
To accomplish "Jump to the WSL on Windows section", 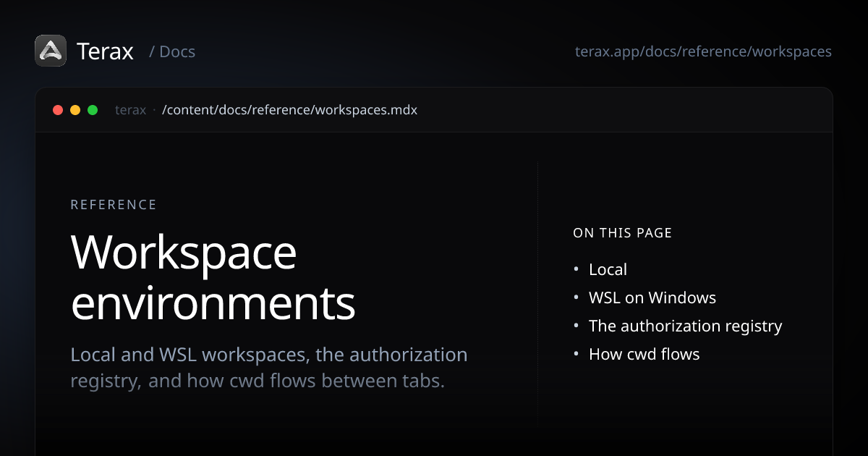I will [652, 297].
